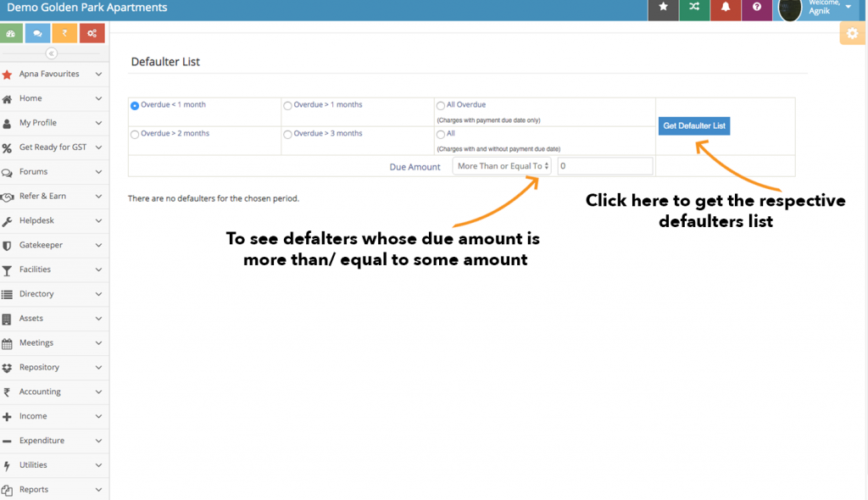Click the green shuffle icon in header
The image size is (868, 500).
point(694,10)
